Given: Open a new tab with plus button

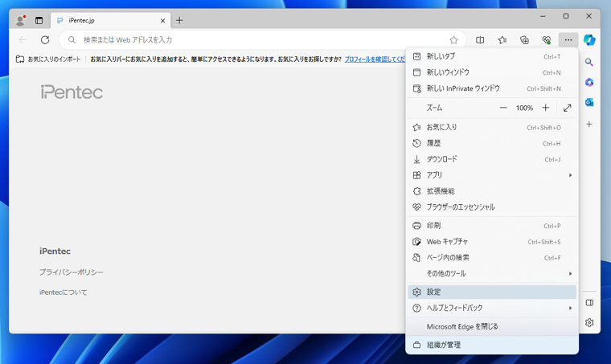Looking at the screenshot, I should coord(179,21).
